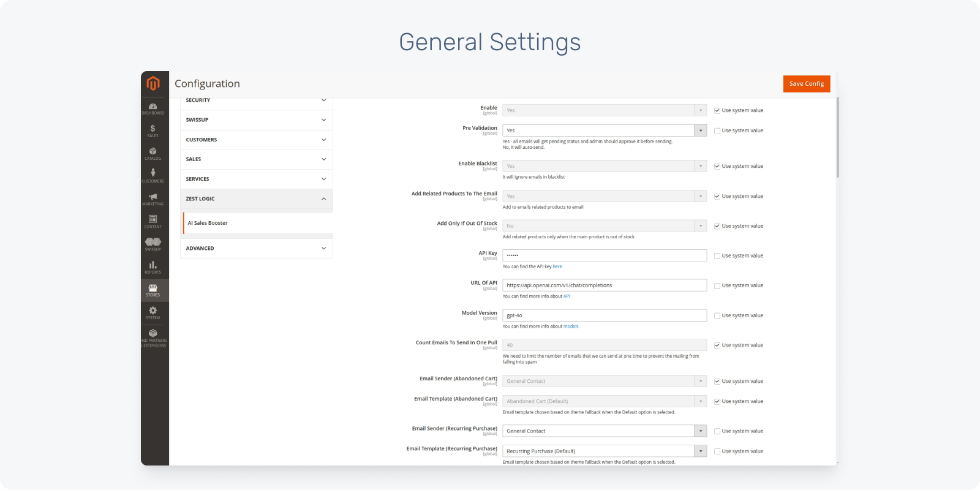980x490 pixels.
Task: Open the Catalog box icon
Action: coord(153,153)
